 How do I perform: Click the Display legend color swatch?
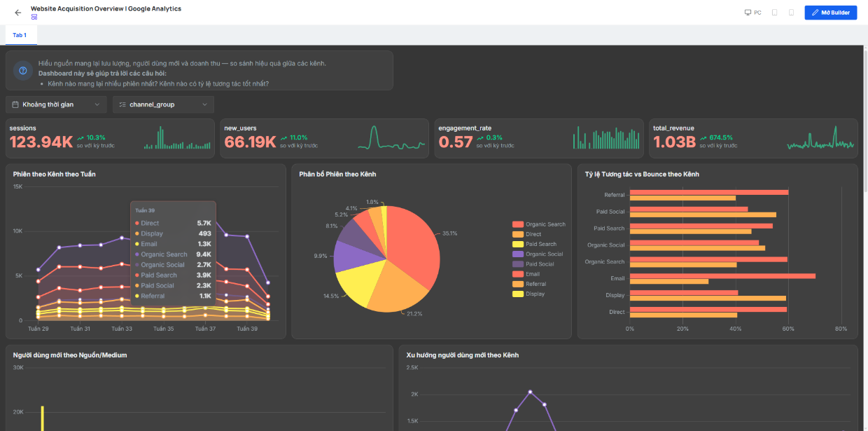click(518, 294)
